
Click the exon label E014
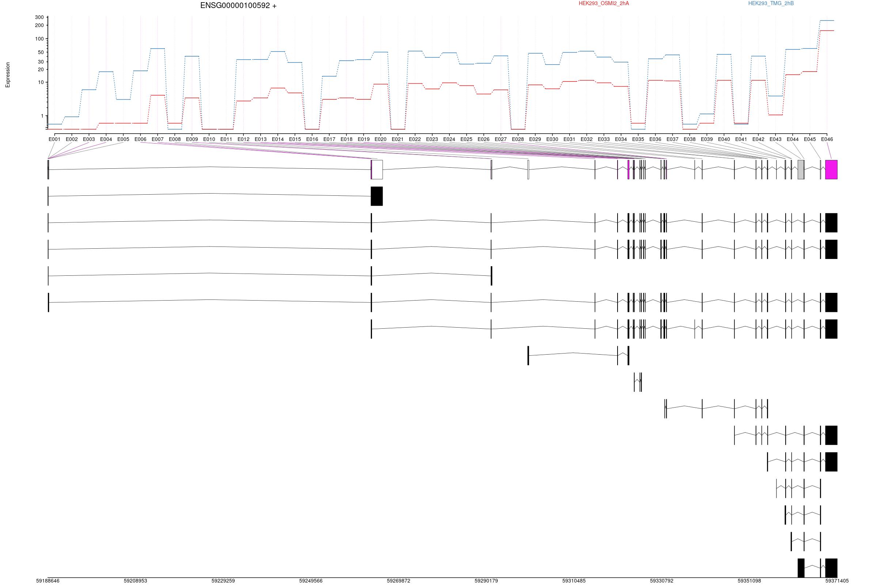(x=278, y=139)
